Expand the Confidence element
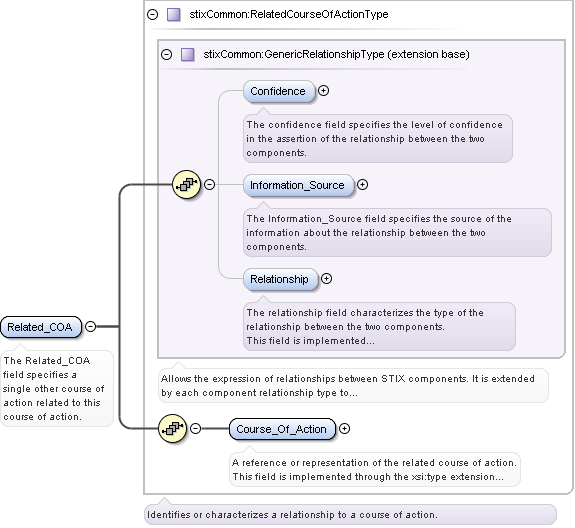 [x=323, y=91]
